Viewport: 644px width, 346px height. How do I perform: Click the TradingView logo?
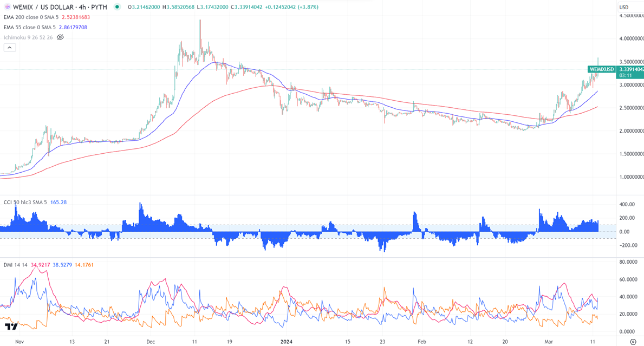[11, 327]
